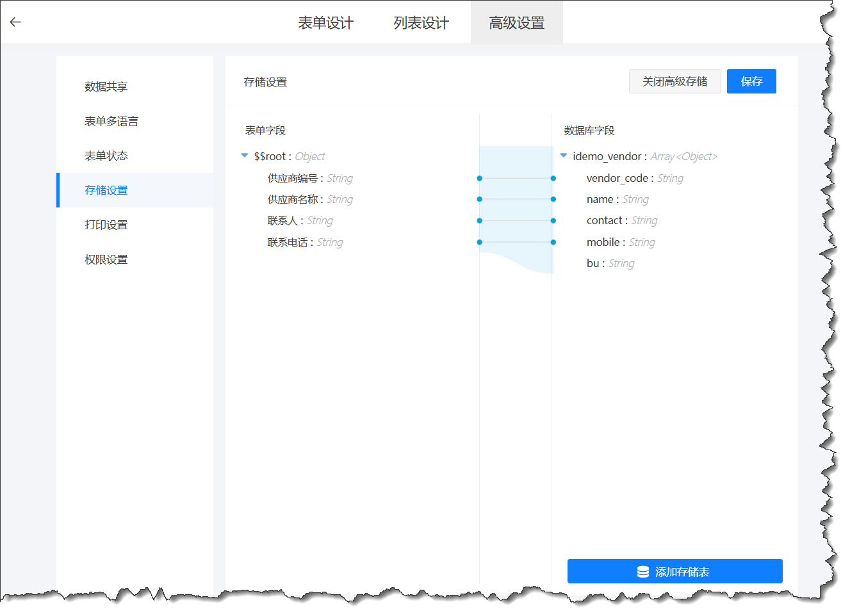Click the connection dot beside 联系电话 field

tap(478, 242)
